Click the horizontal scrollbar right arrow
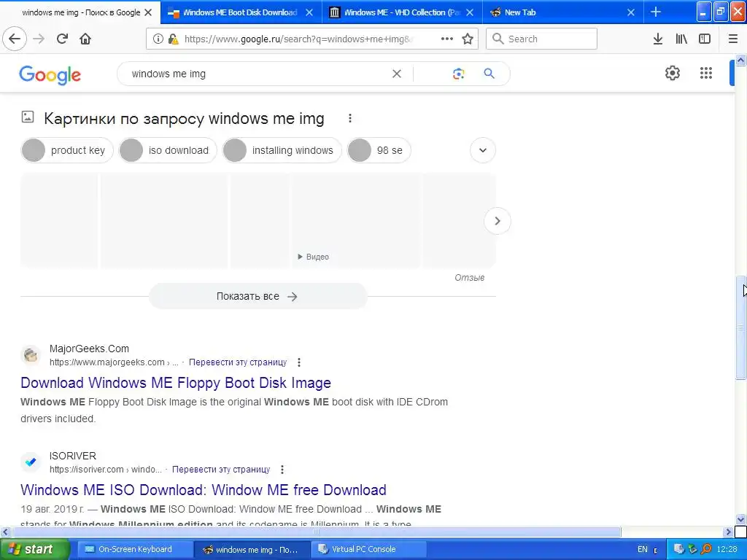This screenshot has height=560, width=747. click(x=729, y=532)
